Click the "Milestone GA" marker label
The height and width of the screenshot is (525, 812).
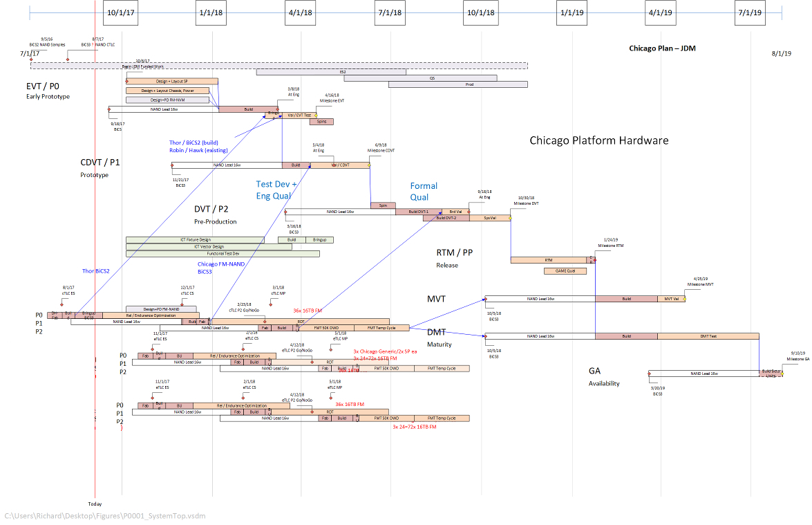click(798, 359)
